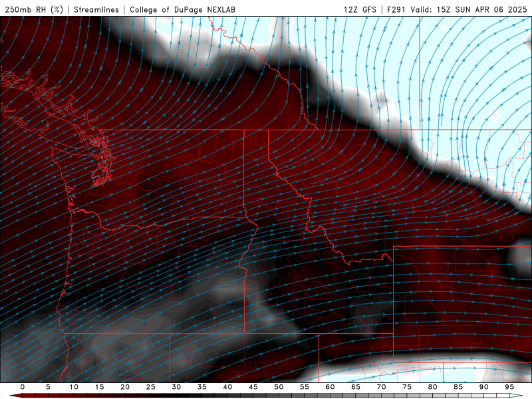Click the colorbar label '55'
This screenshot has height=399, width=532.
click(x=305, y=387)
